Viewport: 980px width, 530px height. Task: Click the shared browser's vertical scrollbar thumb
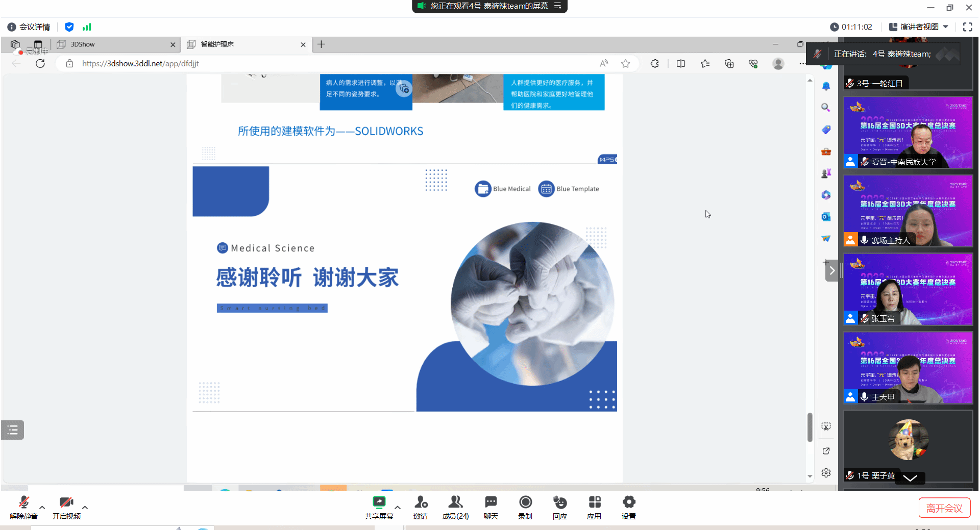(x=810, y=427)
